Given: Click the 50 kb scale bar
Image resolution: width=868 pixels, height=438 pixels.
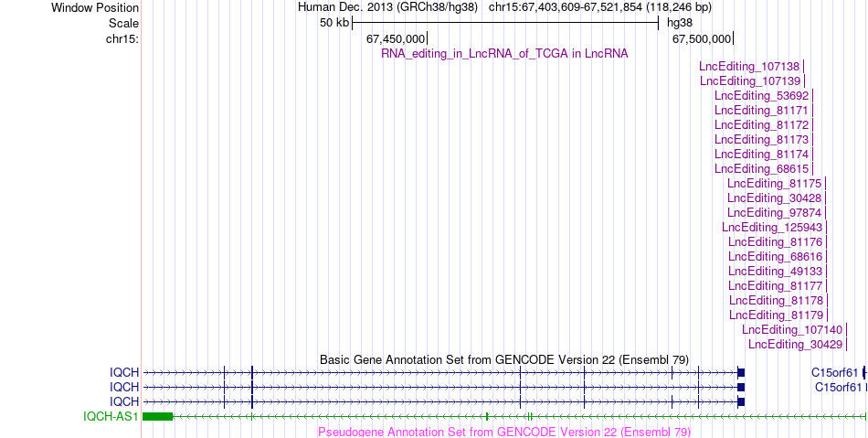Looking at the screenshot, I should (x=505, y=23).
